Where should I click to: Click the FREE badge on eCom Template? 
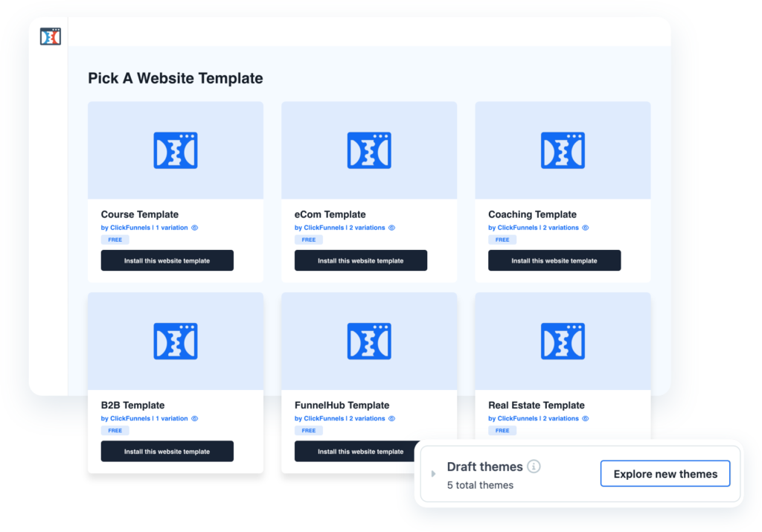[x=308, y=240]
